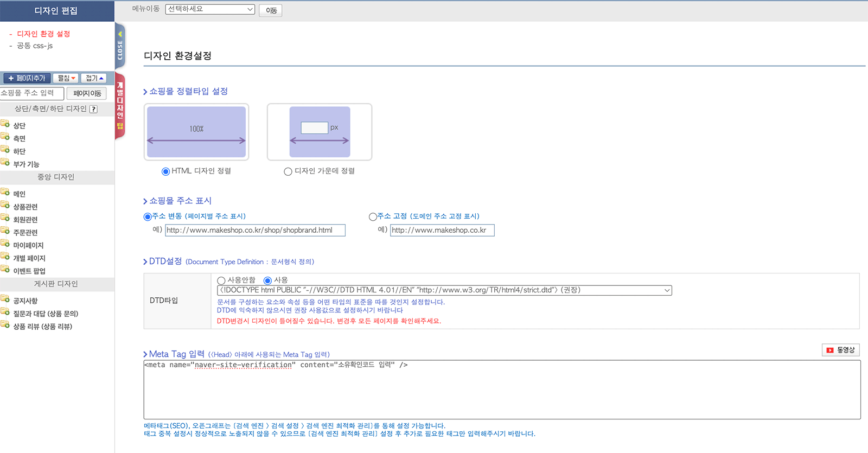Click the folder icon next to 부가 기능
This screenshot has width=868, height=453.
tap(5, 162)
